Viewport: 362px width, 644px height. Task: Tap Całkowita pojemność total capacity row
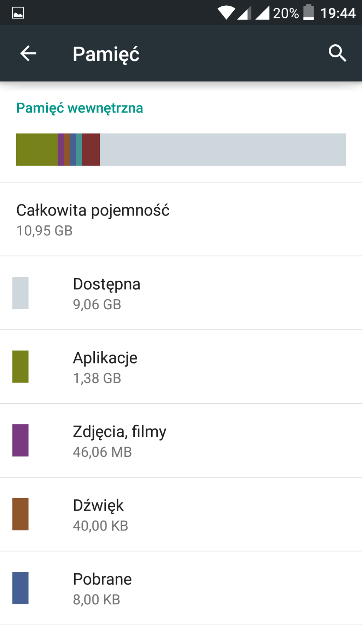coord(181,219)
